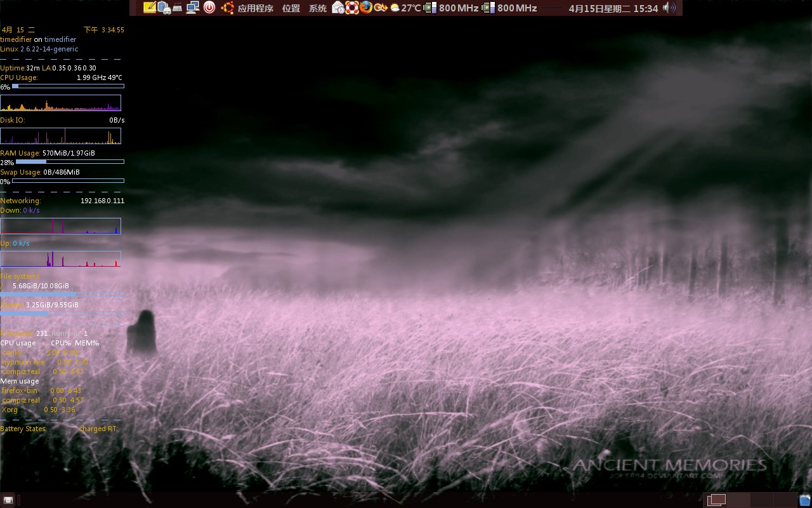Click the IP address 192.168.0.111
This screenshot has height=508, width=812.
tap(102, 201)
